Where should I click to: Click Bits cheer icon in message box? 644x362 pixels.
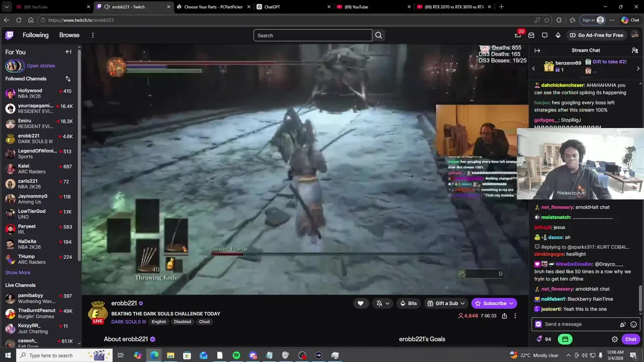point(623,324)
